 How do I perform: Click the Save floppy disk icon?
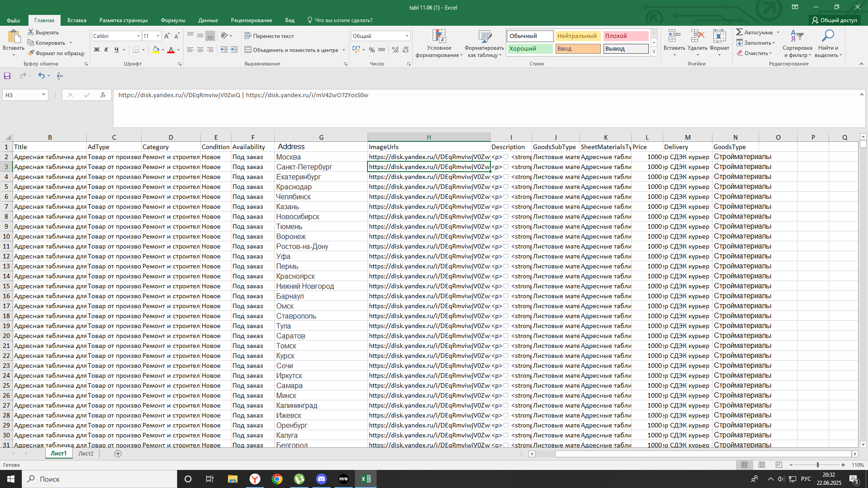(7, 76)
